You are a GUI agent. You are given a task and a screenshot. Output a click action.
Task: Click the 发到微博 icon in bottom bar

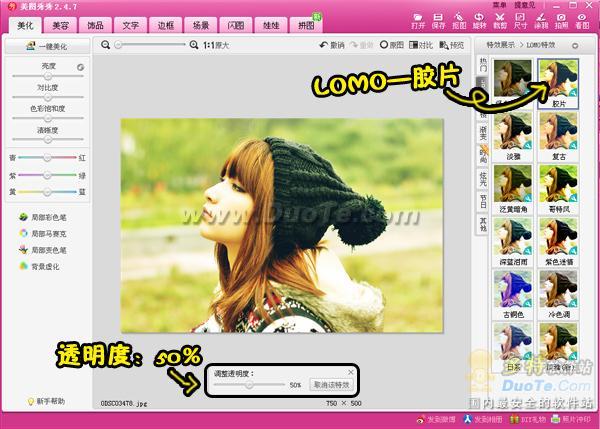436,419
